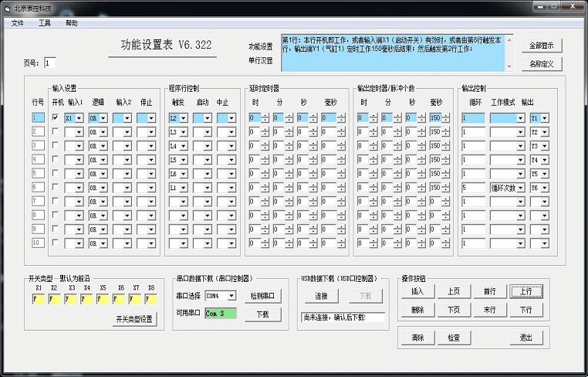Click the 清除 button
The height and width of the screenshot is (377, 588).
click(417, 338)
